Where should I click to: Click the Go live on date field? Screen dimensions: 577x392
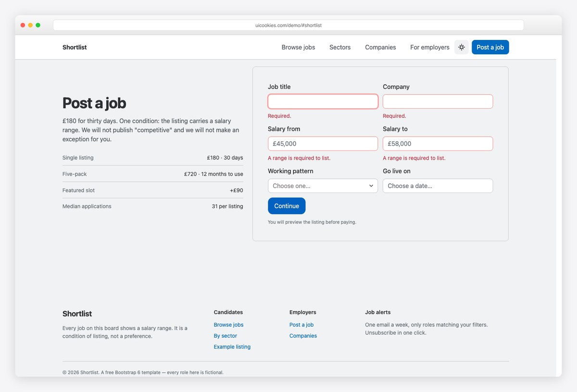(x=438, y=186)
